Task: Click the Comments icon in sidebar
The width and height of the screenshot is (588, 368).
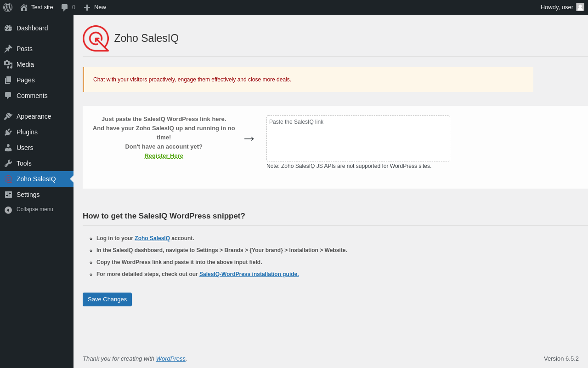Action: click(x=8, y=96)
